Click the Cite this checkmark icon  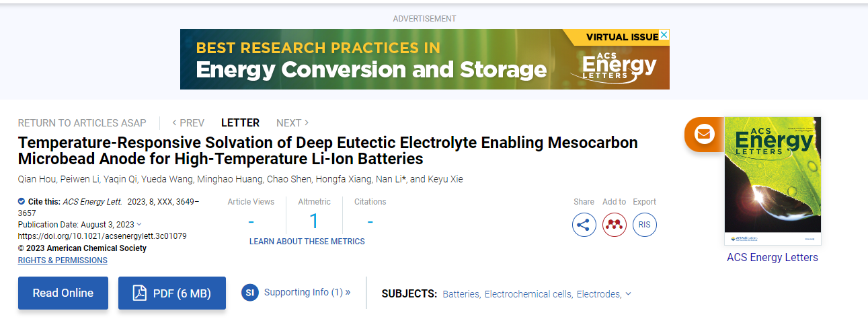pyautogui.click(x=22, y=201)
